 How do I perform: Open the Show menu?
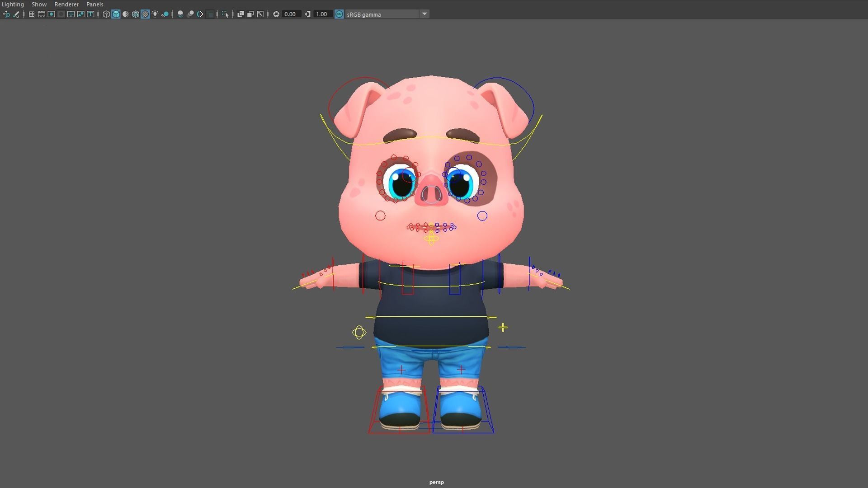pos(39,4)
